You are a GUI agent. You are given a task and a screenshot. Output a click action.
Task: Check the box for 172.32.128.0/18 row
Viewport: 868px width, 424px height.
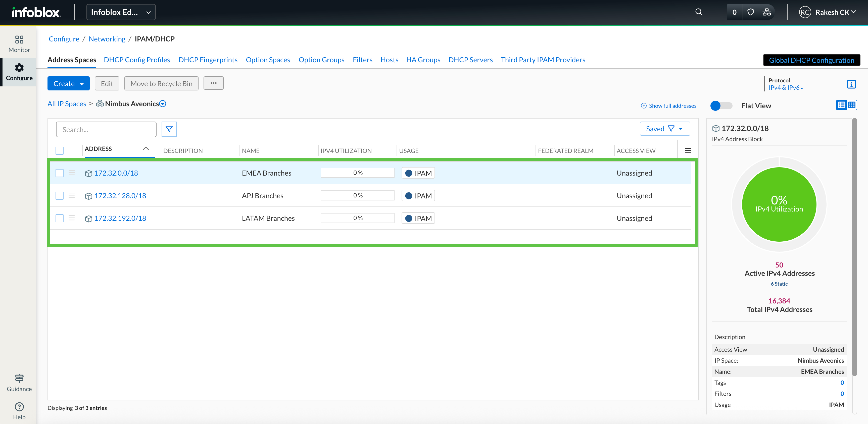60,196
